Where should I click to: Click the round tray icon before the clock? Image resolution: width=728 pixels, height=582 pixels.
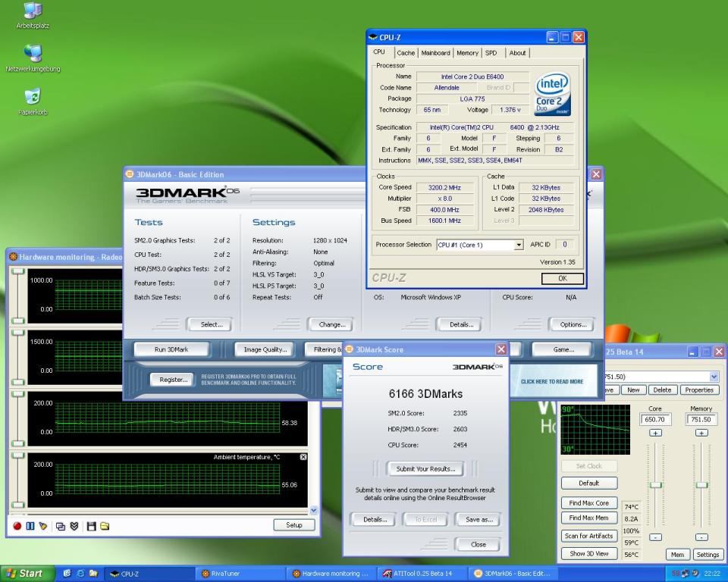coord(695,574)
